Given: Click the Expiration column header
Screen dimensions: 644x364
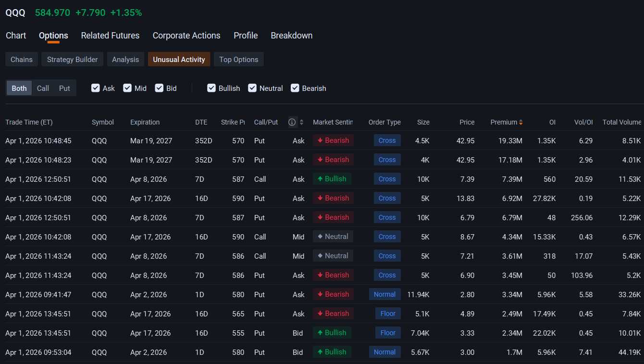Looking at the screenshot, I should click(x=145, y=122).
